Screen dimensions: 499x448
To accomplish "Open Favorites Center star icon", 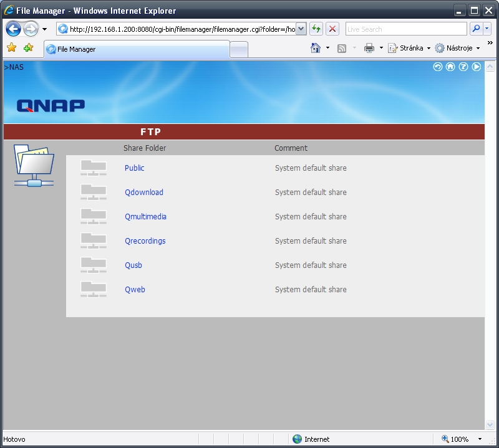I will pos(11,48).
